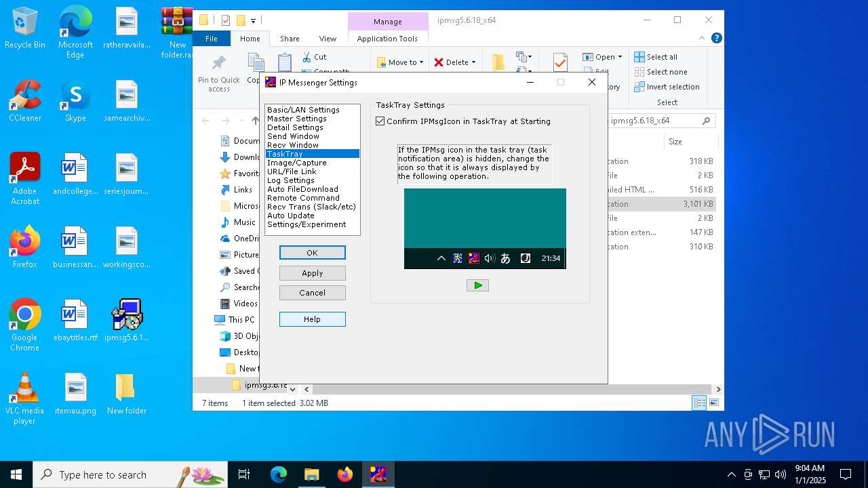Screen dimensions: 868x488
Task: Open VLC media player desktop shortcut
Action: point(25,399)
